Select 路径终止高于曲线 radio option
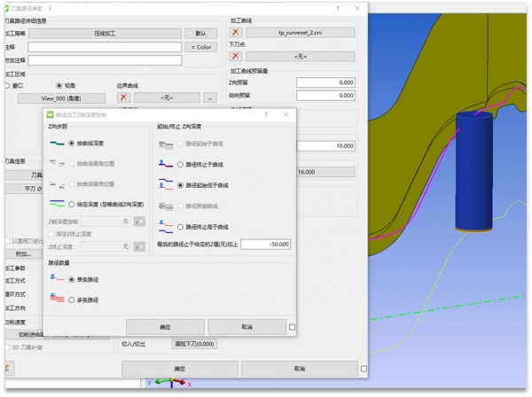Image resolution: width=532 pixels, height=397 pixels. pos(180,226)
